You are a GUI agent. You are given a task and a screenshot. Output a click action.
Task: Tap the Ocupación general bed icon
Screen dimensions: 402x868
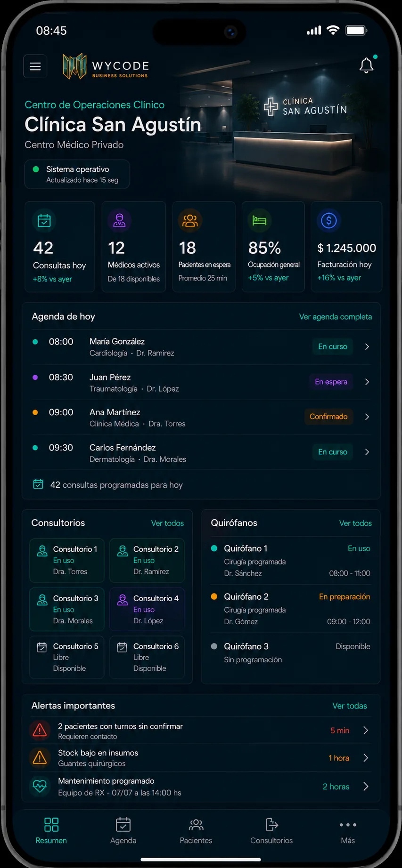[259, 220]
